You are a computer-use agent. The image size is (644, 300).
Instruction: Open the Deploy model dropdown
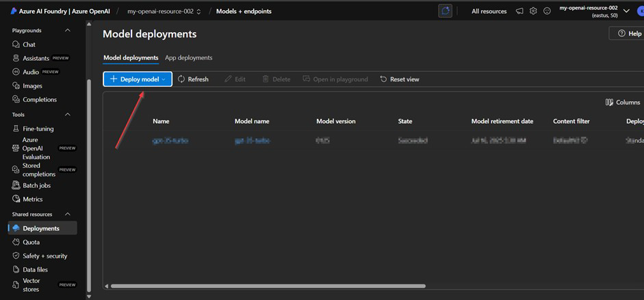coord(138,79)
